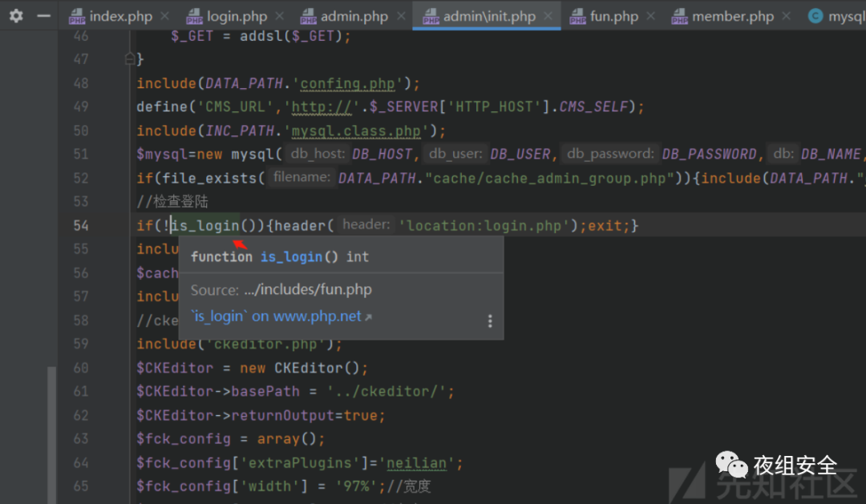
Task: Click $fck_config['width'] on line 65
Action: click(x=222, y=486)
